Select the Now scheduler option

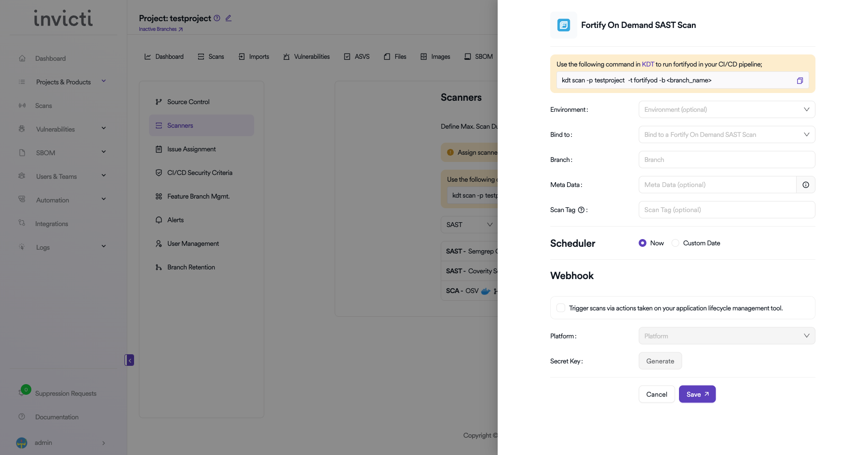coord(642,243)
